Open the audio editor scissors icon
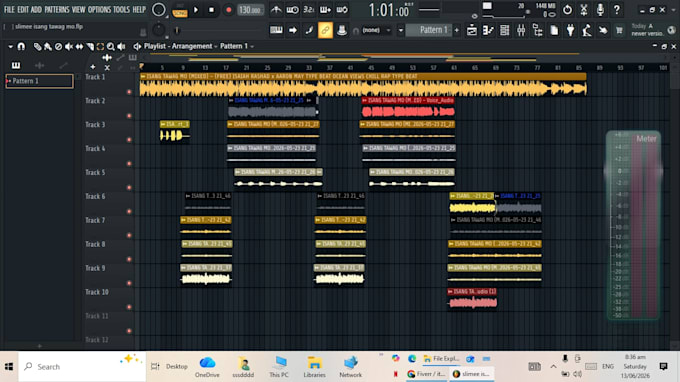This screenshot has height=382, width=680. pyautogui.click(x=584, y=10)
